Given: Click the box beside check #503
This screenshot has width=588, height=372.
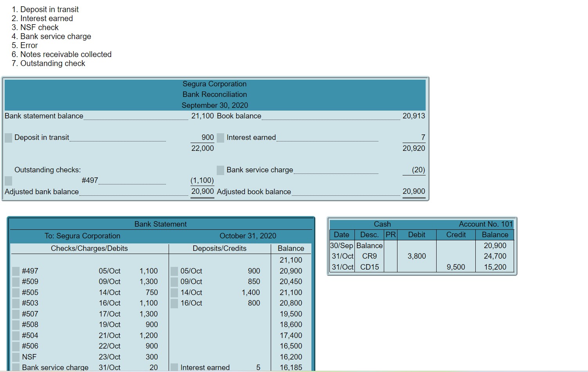Looking at the screenshot, I should [x=16, y=303].
